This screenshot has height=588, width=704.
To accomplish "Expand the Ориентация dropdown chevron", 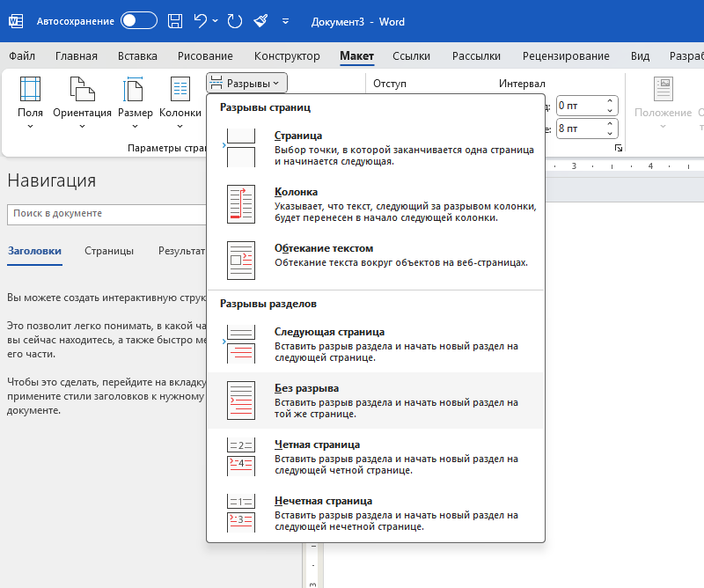I will pos(82,127).
